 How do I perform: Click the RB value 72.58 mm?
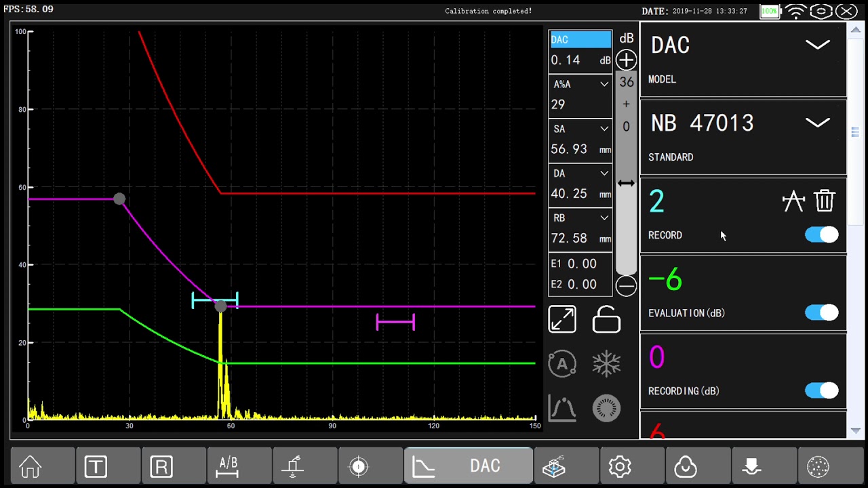580,239
